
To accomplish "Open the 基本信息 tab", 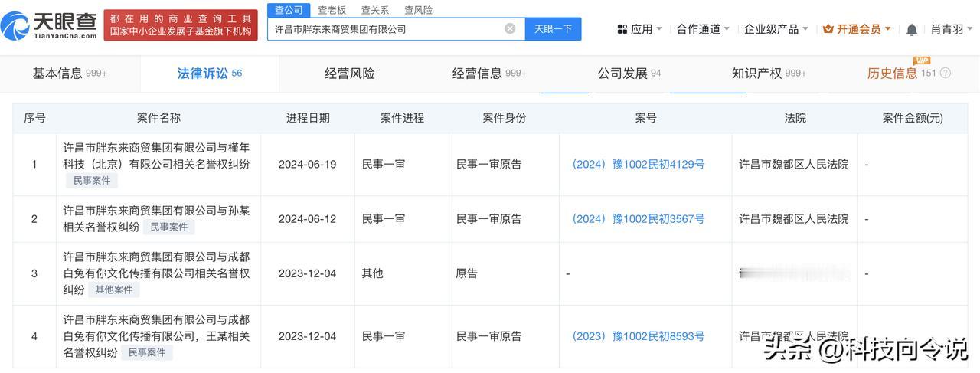I will pos(70,74).
